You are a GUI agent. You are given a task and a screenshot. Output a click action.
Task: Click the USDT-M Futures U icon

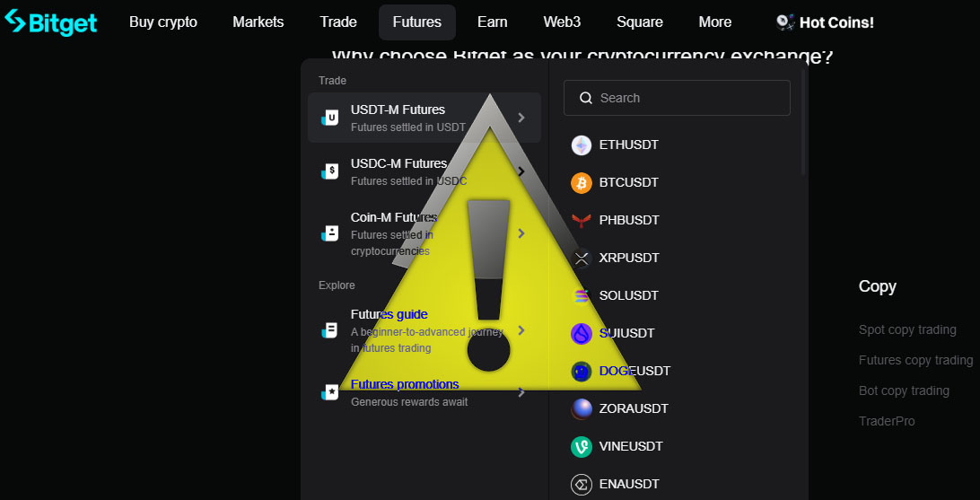coord(329,118)
